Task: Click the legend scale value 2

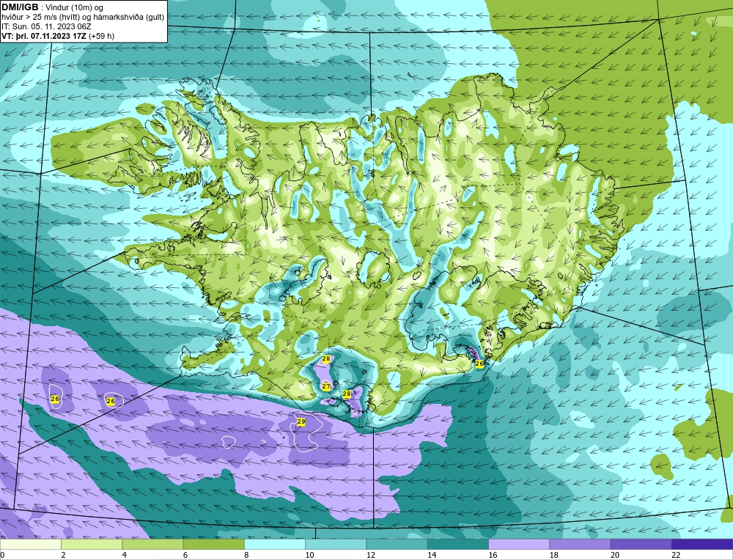Action: click(63, 556)
